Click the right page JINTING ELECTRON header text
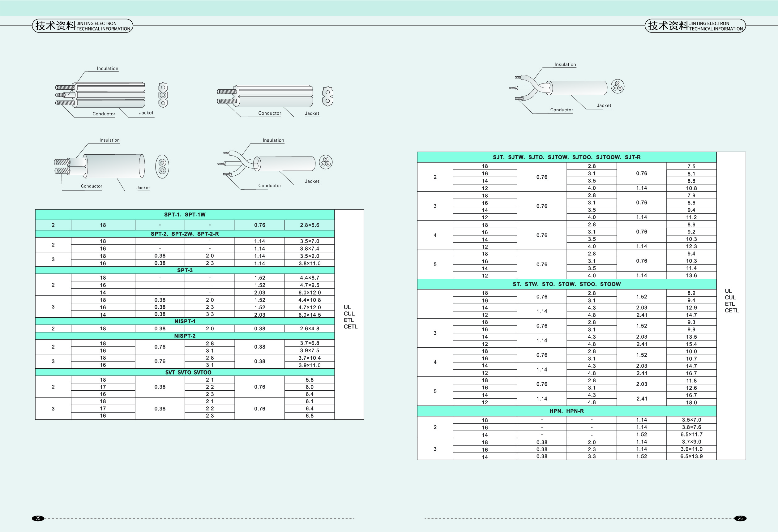The height and width of the screenshot is (532, 778). click(x=709, y=24)
